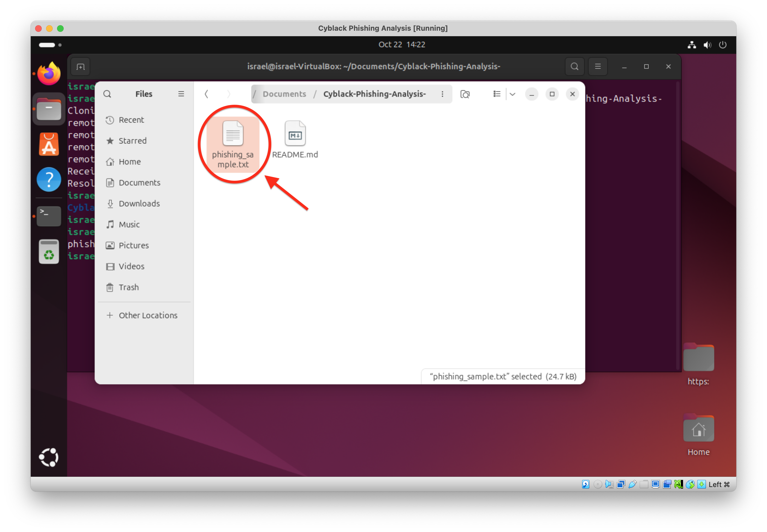Click the search-folder camera icon
This screenshot has width=767, height=532.
[x=465, y=94]
